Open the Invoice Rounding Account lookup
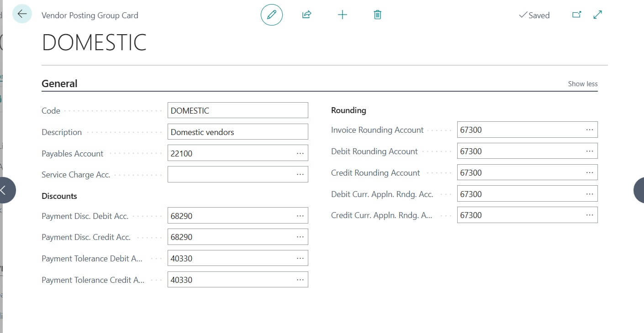The width and height of the screenshot is (644, 333). tap(591, 130)
